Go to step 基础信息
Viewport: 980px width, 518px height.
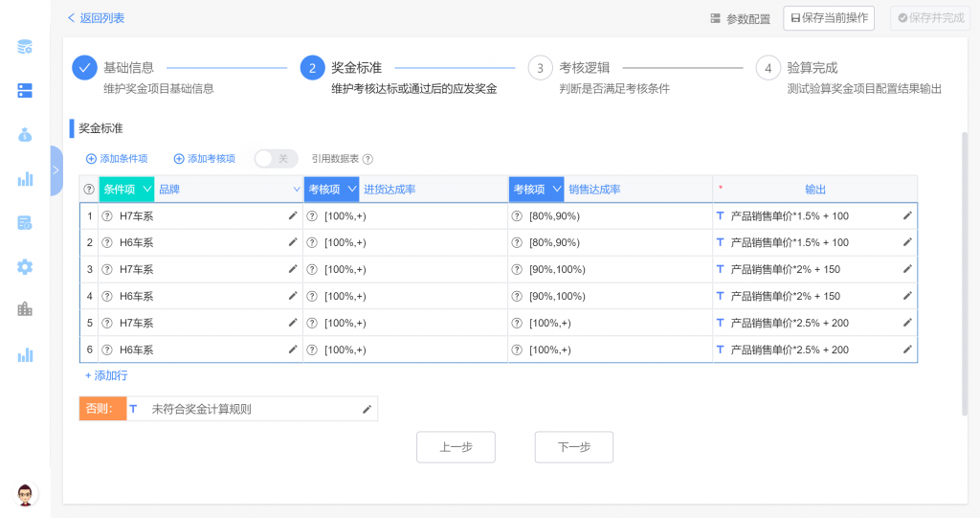85,68
